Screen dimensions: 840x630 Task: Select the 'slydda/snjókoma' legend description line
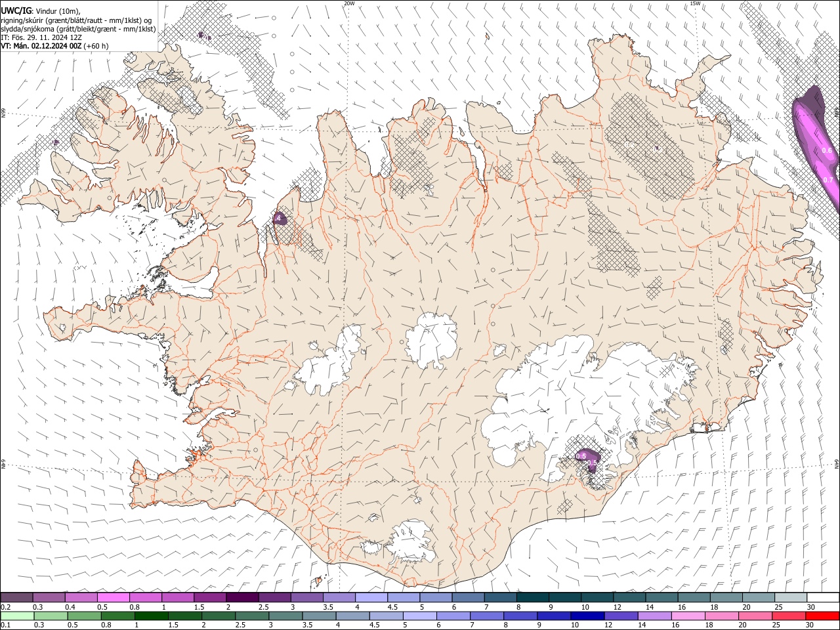79,29
